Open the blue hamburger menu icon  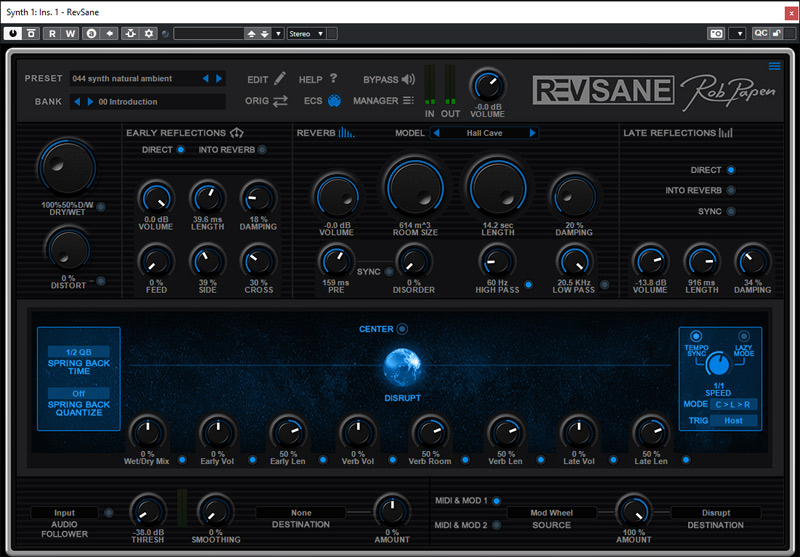pyautogui.click(x=774, y=66)
